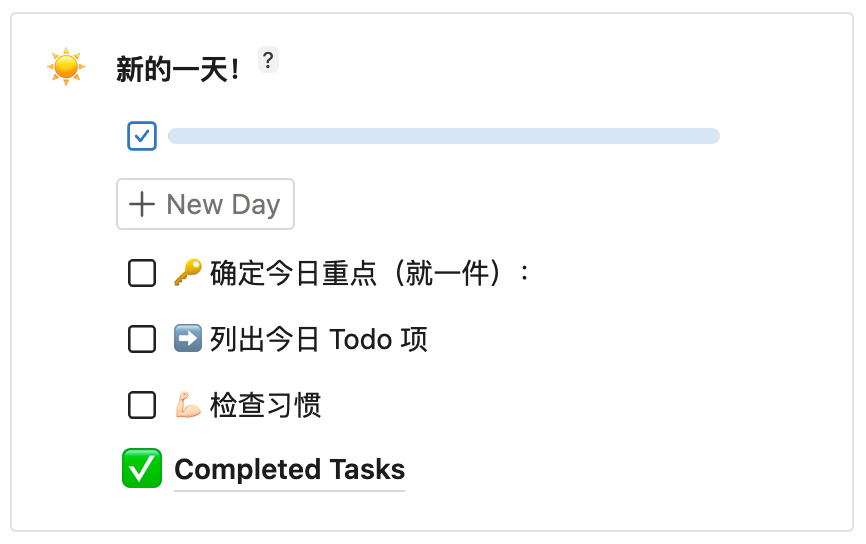Open the Completed Tasks link
Image resolution: width=866 pixels, height=544 pixels.
coord(290,470)
